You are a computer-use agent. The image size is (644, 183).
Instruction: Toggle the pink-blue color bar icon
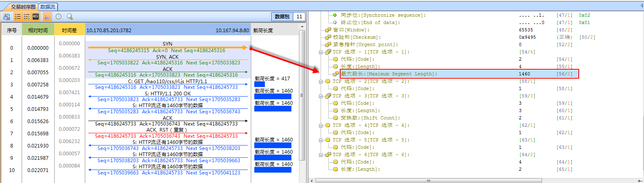pyautogui.click(x=47, y=17)
